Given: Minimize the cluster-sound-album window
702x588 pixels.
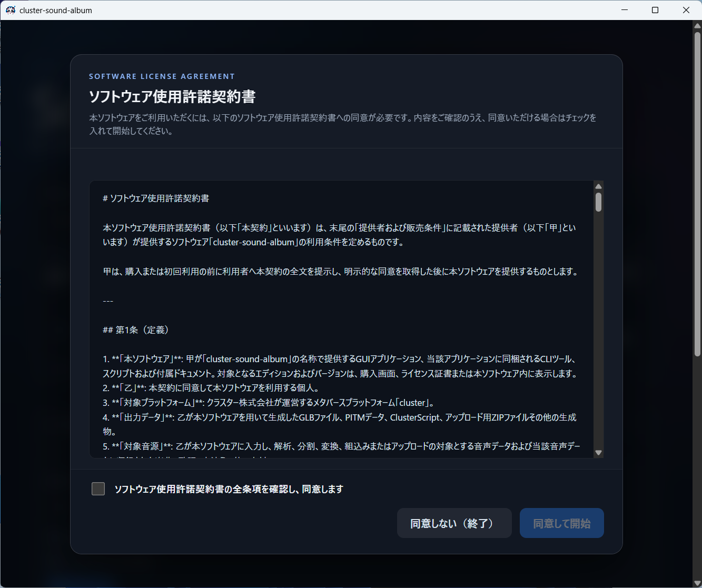Looking at the screenshot, I should tap(625, 10).
